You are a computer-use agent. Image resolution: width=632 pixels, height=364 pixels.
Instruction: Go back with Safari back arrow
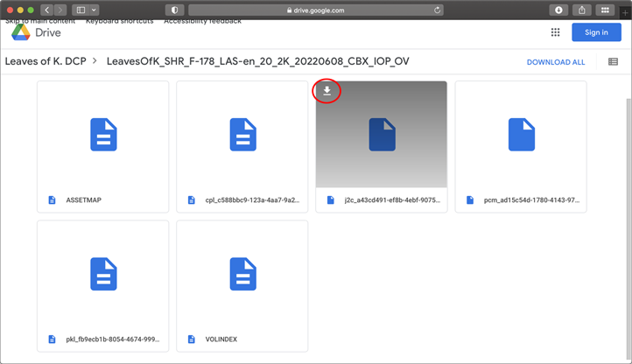click(47, 10)
